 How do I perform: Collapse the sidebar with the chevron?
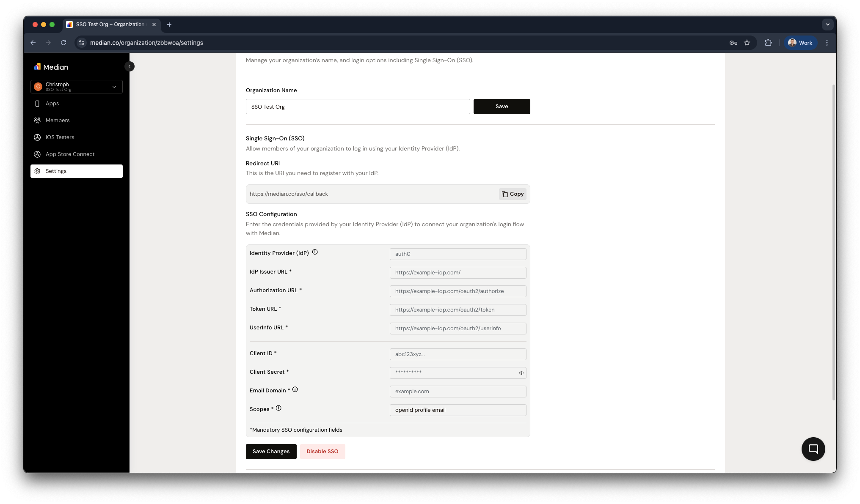coord(130,66)
